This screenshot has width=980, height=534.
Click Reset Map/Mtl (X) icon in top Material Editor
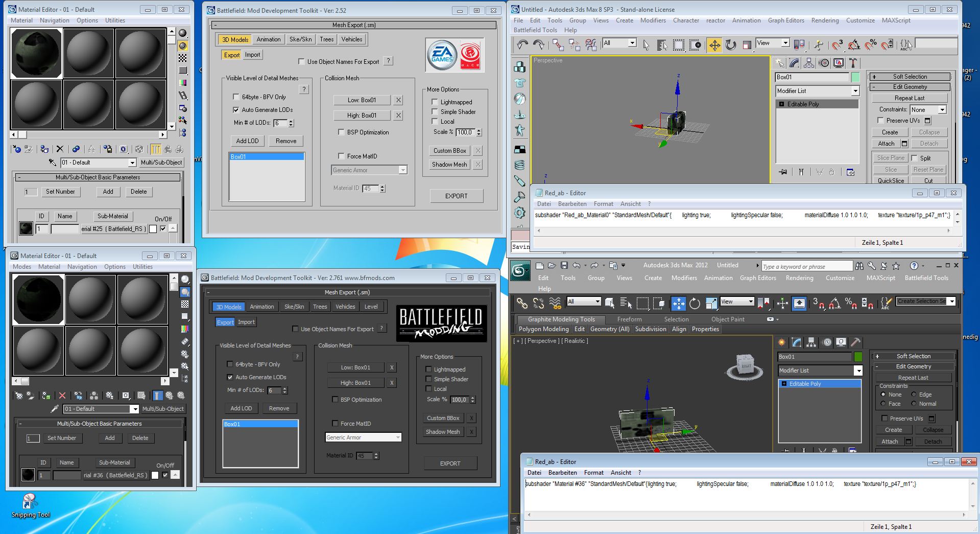[60, 149]
